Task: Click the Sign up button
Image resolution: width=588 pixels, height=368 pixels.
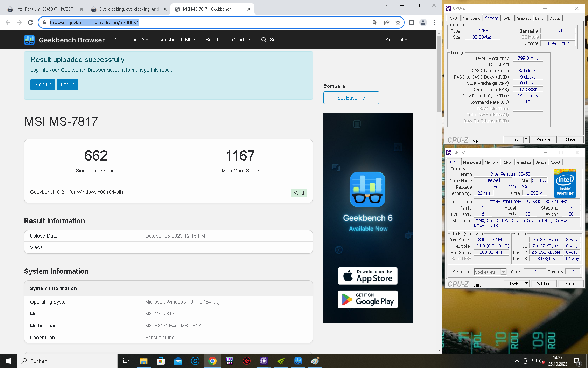Action: (x=43, y=84)
